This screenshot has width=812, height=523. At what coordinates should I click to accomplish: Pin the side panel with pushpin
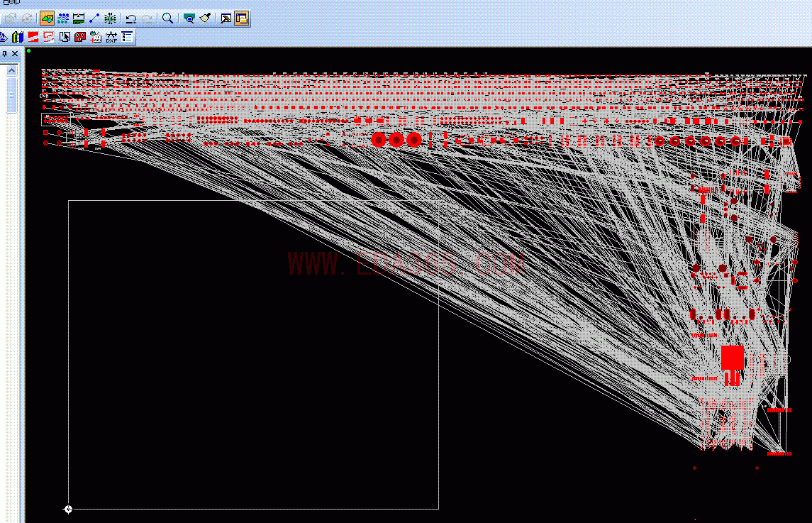(5, 53)
